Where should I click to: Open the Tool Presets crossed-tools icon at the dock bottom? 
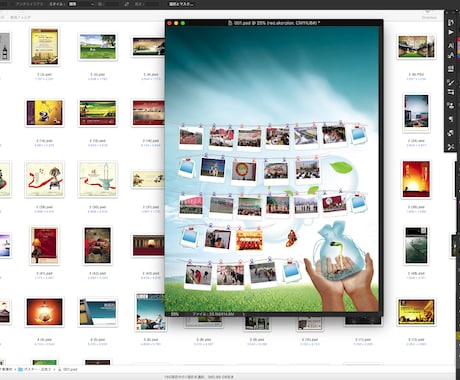coord(451,147)
